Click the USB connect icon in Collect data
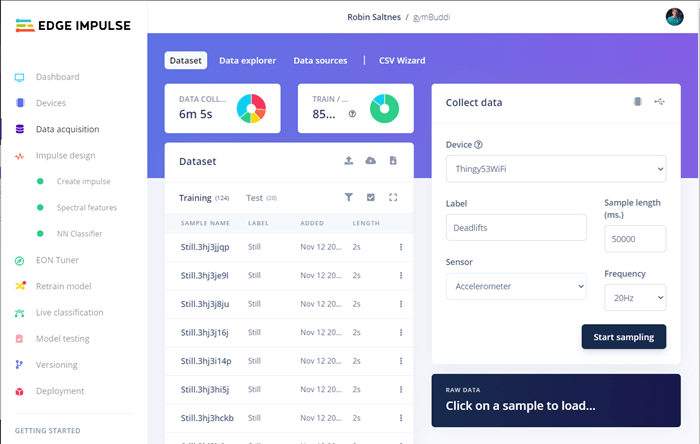The height and width of the screenshot is (444, 700). coord(659,102)
